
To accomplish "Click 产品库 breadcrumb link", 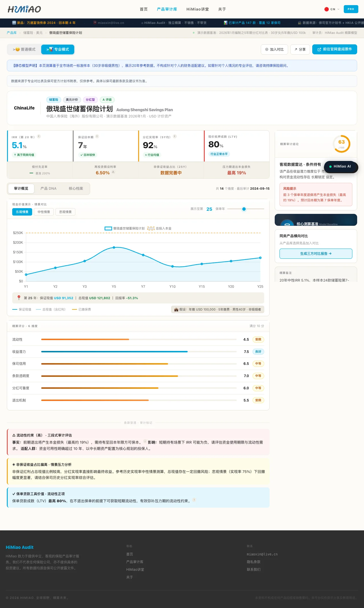I will coord(12,33).
